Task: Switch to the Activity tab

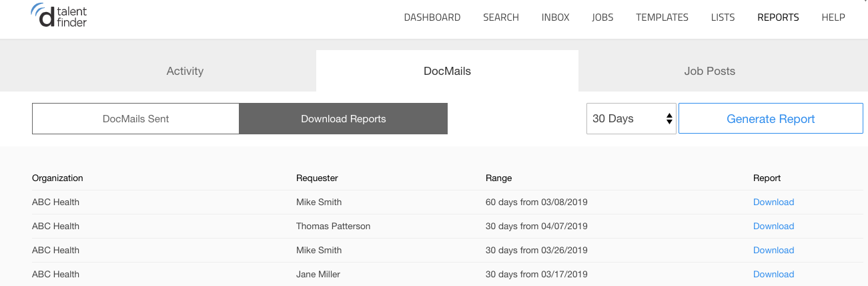Action: pyautogui.click(x=185, y=71)
